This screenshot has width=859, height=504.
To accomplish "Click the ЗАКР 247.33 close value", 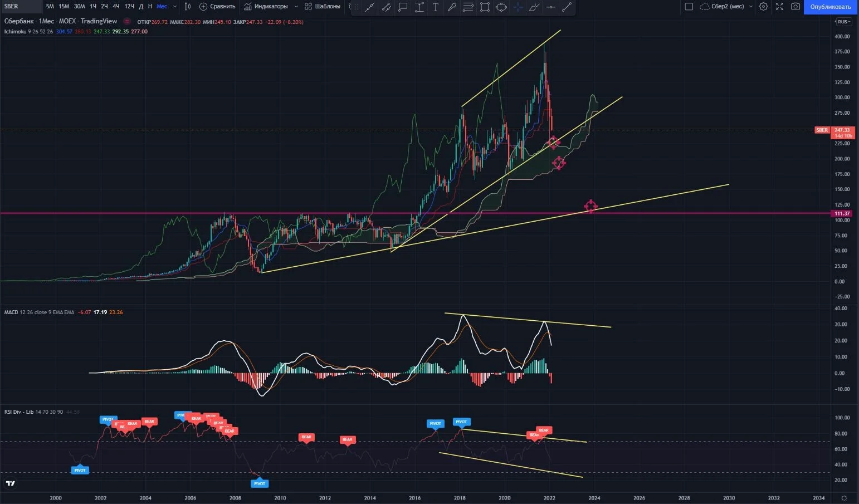I will click(248, 22).
